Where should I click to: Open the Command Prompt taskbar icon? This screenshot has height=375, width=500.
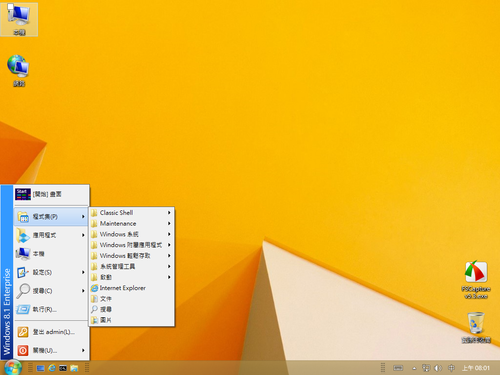click(63, 368)
